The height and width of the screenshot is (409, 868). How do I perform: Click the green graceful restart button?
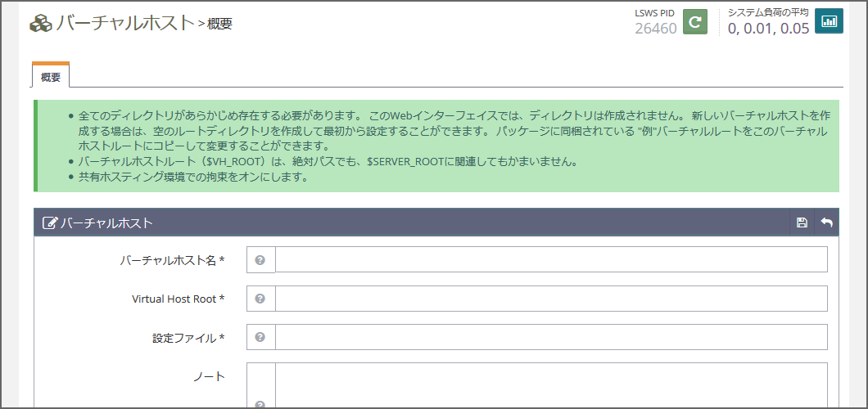coord(694,22)
